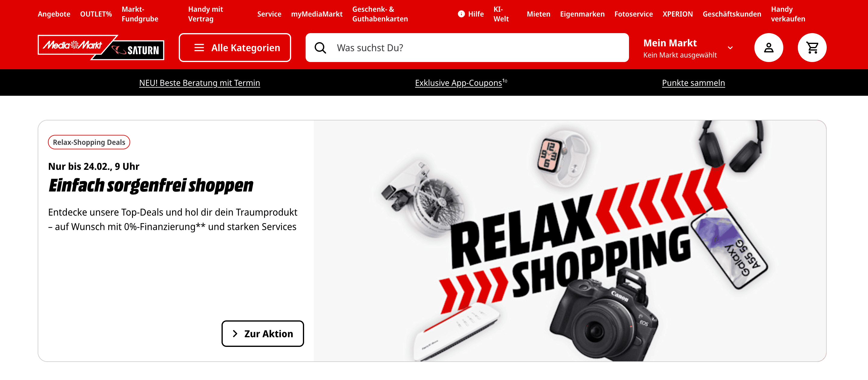Screen dimensions: 868x380
Task: Open the OUTLET% menu item
Action: coord(96,14)
